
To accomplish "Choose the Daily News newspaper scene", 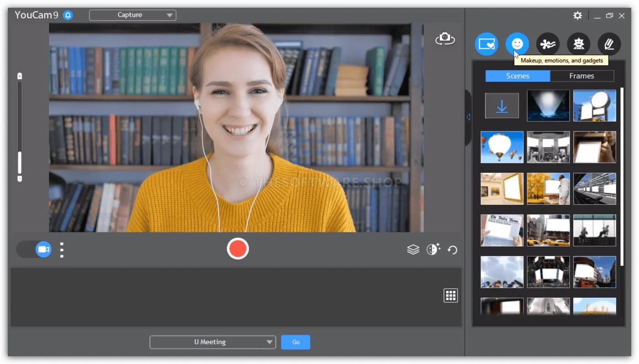I will [502, 230].
